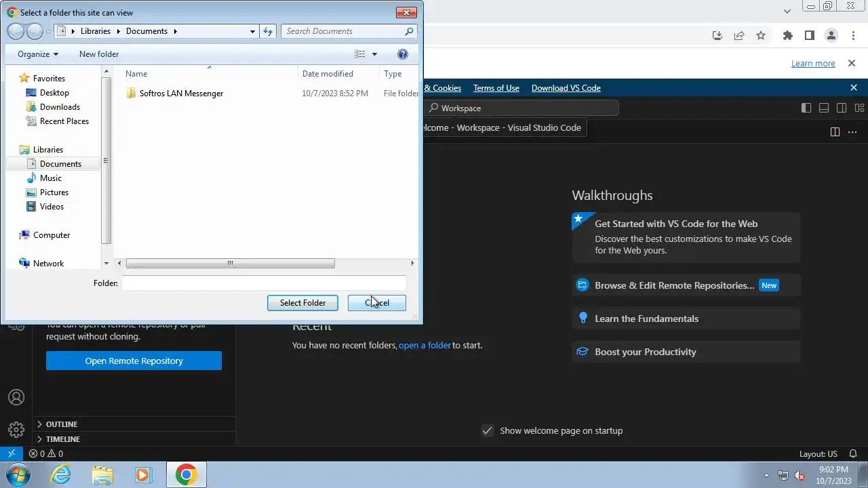The height and width of the screenshot is (488, 868).
Task: Open the Softros LAN Messenger folder
Action: pyautogui.click(x=181, y=94)
